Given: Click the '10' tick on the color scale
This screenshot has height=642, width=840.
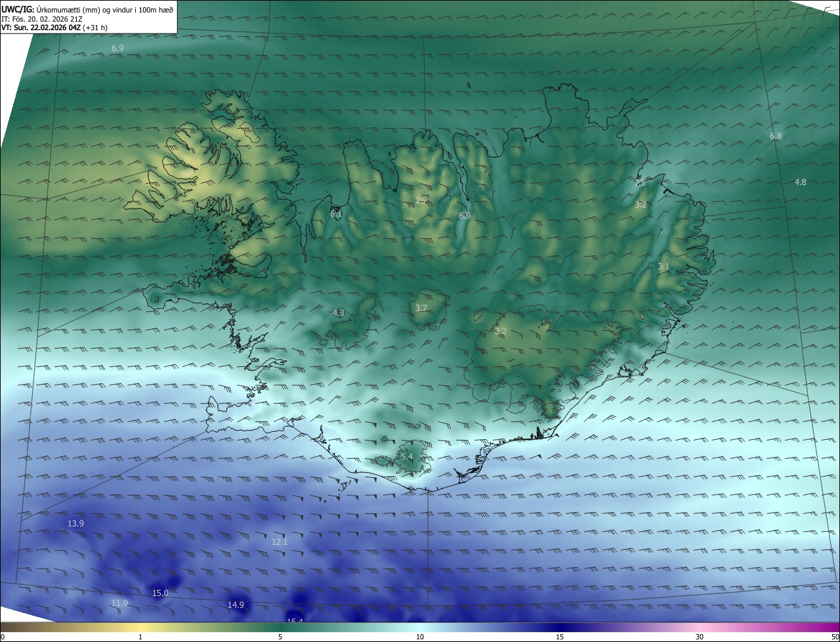Looking at the screenshot, I should 420,637.
